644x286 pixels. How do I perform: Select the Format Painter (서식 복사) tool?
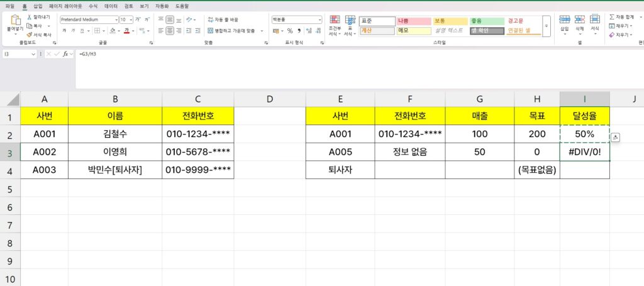pos(30,35)
